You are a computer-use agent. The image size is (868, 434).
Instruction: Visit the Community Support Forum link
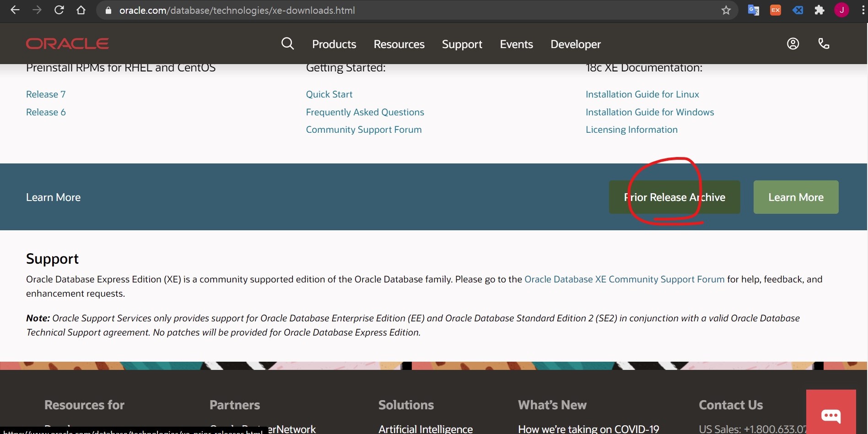[x=364, y=130]
